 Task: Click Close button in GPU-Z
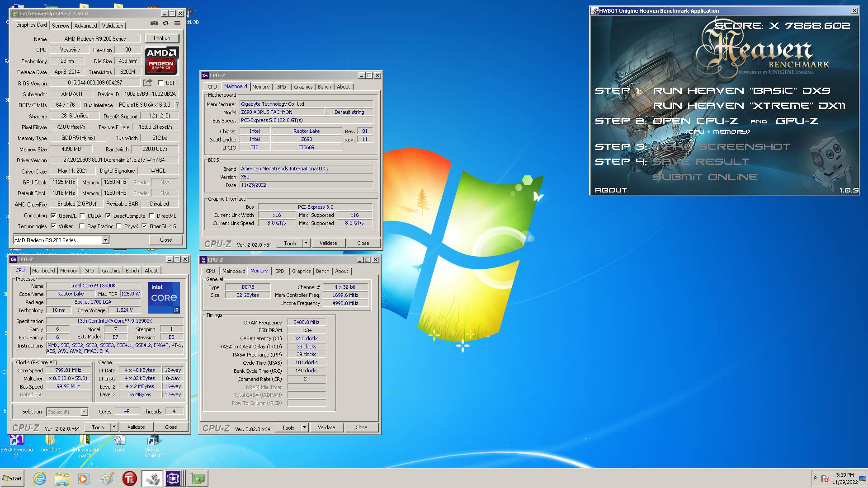166,240
